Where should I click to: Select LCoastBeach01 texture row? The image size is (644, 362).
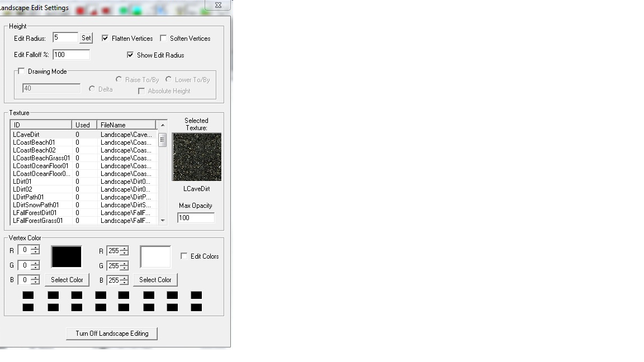click(84, 142)
